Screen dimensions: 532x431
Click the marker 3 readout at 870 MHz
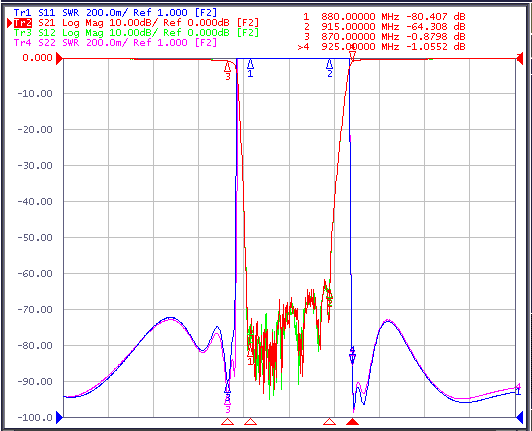pos(384,37)
